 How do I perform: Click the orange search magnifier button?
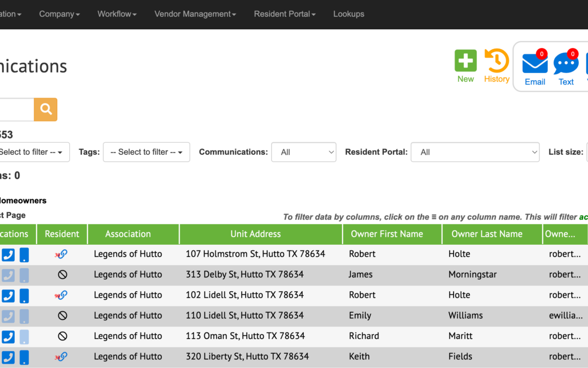pyautogui.click(x=46, y=110)
